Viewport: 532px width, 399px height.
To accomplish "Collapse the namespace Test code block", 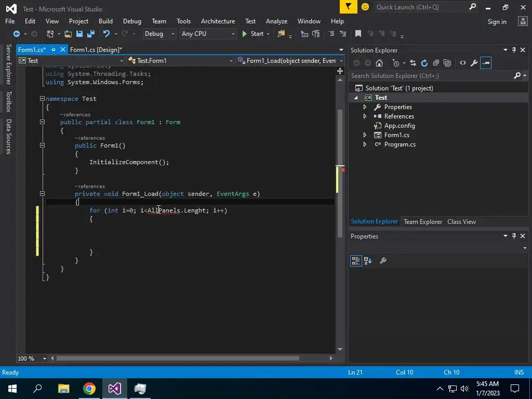I will point(43,99).
